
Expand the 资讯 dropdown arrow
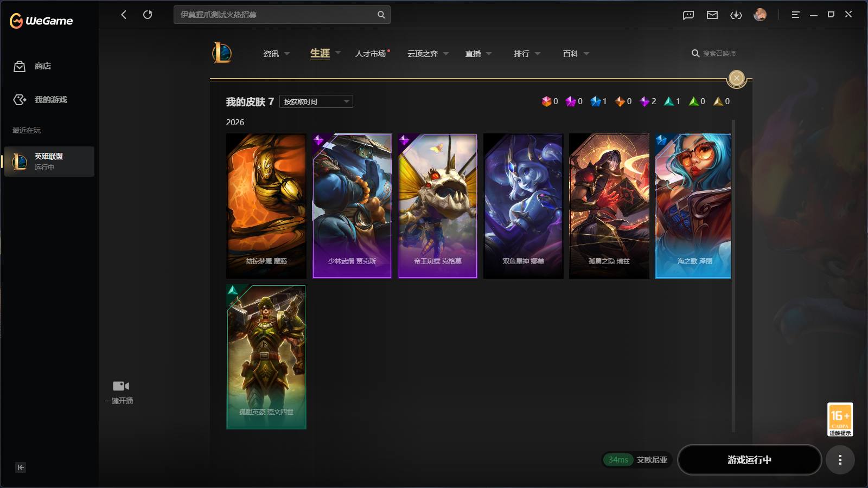[x=287, y=54]
